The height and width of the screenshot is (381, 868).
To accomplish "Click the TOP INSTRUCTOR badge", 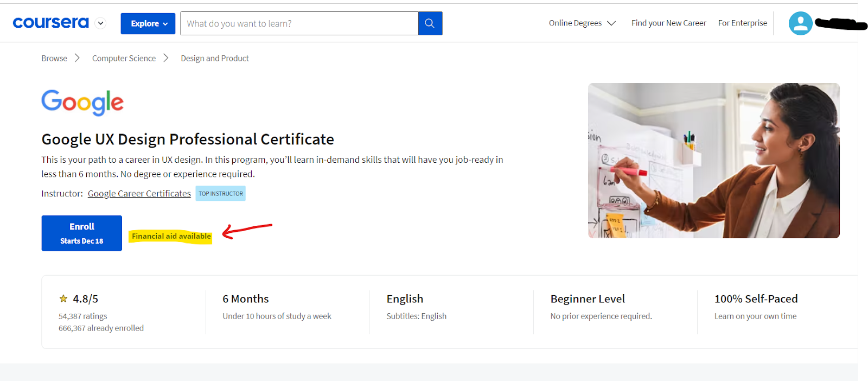I will [221, 194].
